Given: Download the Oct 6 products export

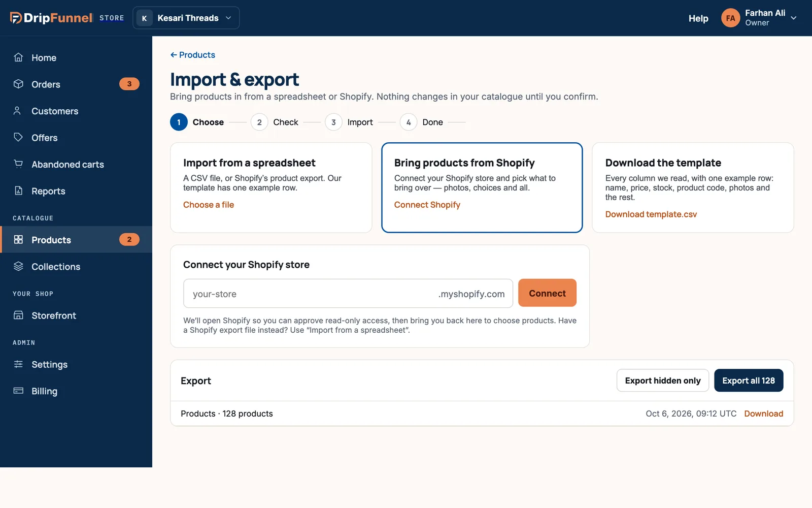Looking at the screenshot, I should tap(764, 414).
